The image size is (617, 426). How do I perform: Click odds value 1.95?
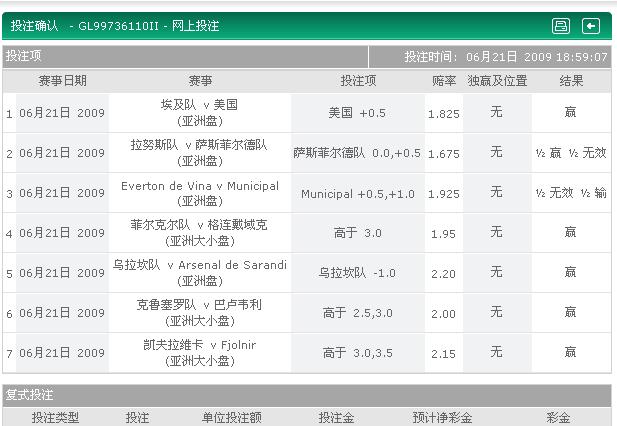pos(443,234)
